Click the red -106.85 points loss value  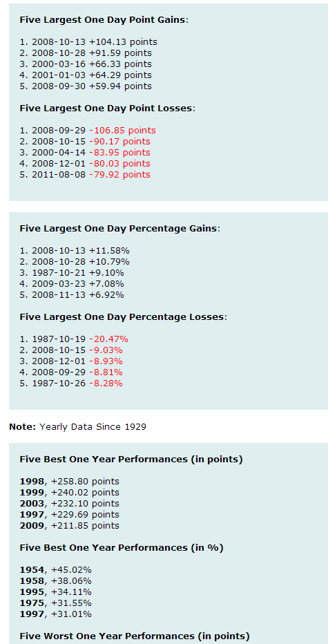click(122, 130)
